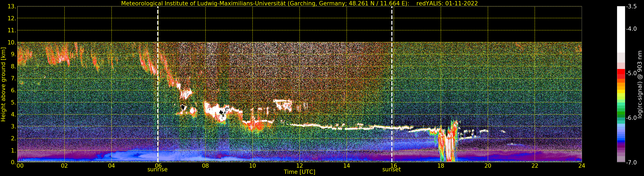Viewport: 644px width, 176px height.
Task: Click the blue band of the colorbar
Action: pos(621,136)
